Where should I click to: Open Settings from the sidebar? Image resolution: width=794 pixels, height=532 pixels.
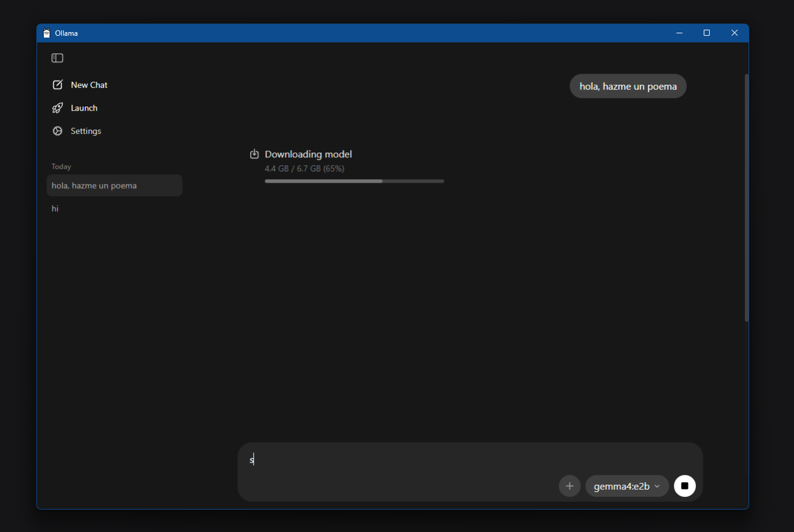coord(85,131)
